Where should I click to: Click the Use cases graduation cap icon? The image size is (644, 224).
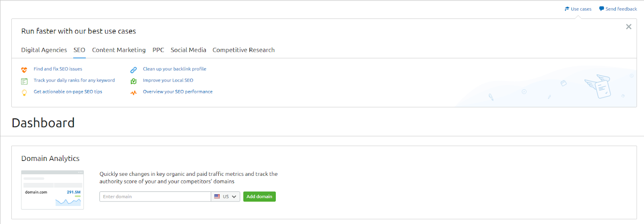click(567, 9)
